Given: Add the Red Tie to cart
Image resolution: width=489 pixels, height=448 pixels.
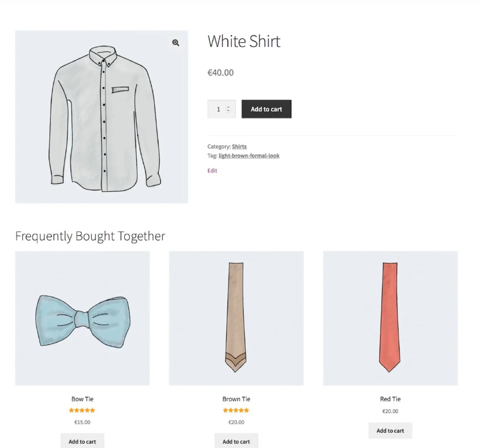Looking at the screenshot, I should [390, 430].
